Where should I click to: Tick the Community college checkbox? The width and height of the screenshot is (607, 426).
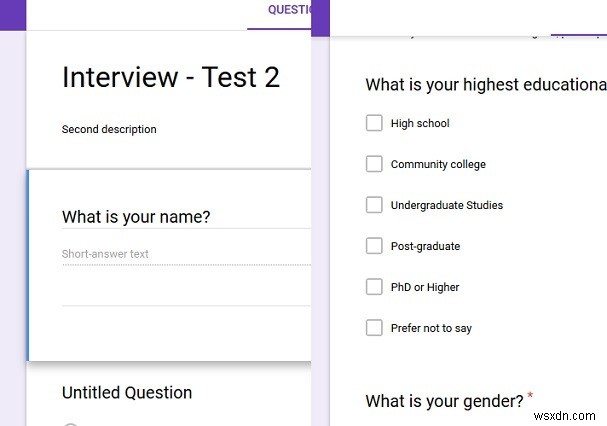click(x=374, y=164)
